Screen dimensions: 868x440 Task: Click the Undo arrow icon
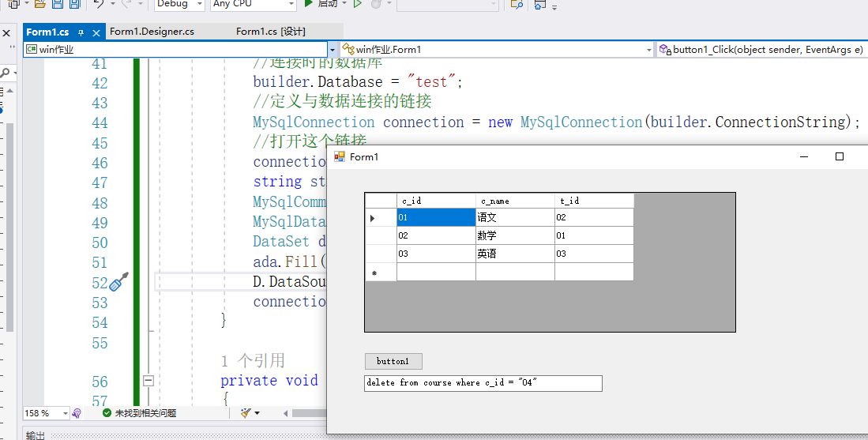99,4
